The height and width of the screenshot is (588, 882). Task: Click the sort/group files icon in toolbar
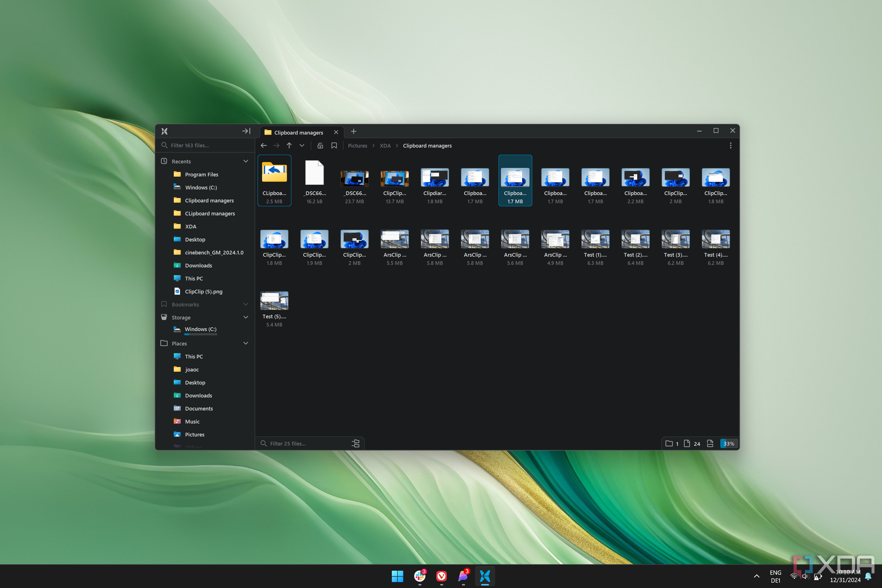[355, 443]
